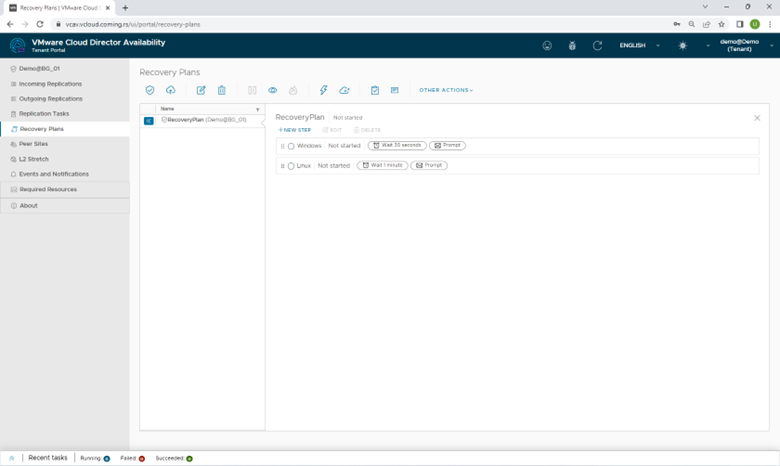Click the bug report icon in header
Viewport: 780px width, 466px height.
tap(572, 46)
